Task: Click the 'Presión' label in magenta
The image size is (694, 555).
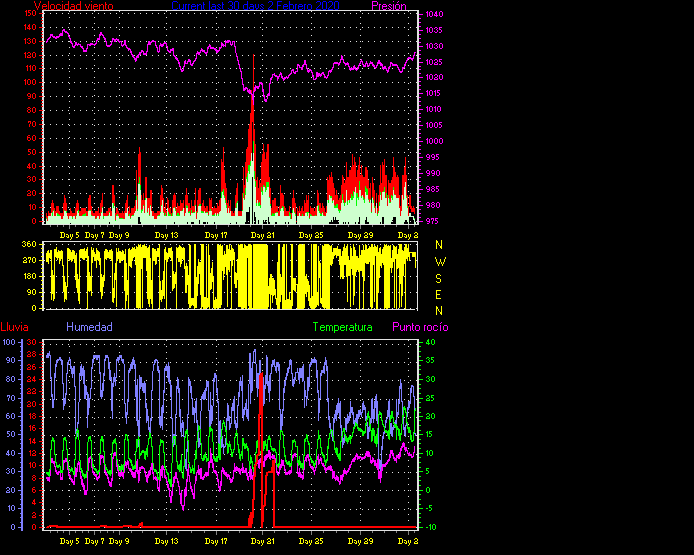Action: point(389,6)
